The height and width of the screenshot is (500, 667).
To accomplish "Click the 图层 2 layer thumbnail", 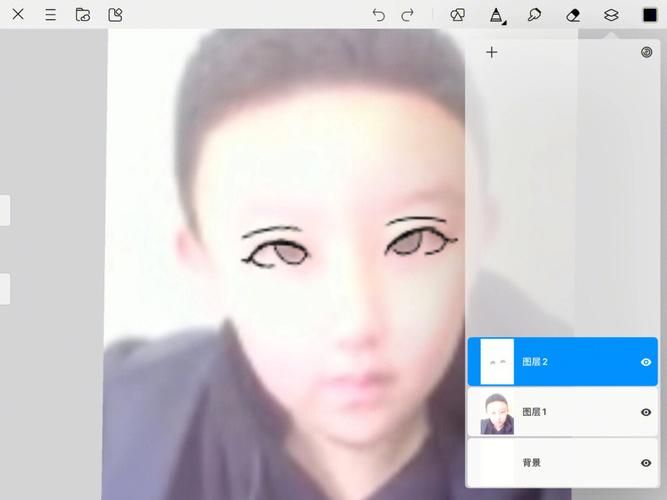I will (497, 362).
